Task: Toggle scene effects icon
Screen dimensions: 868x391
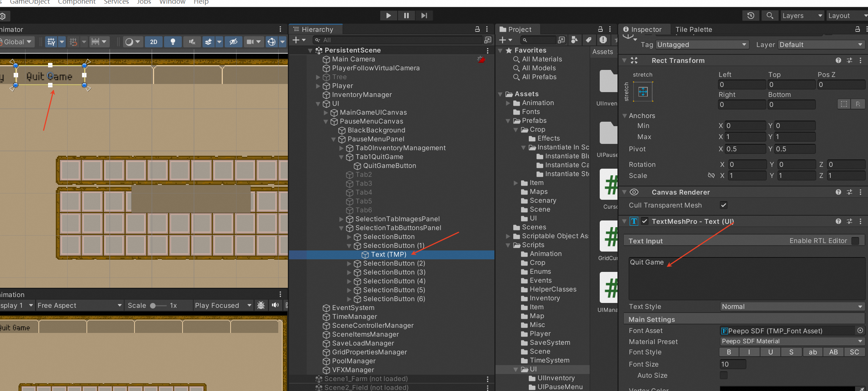Action: (208, 42)
